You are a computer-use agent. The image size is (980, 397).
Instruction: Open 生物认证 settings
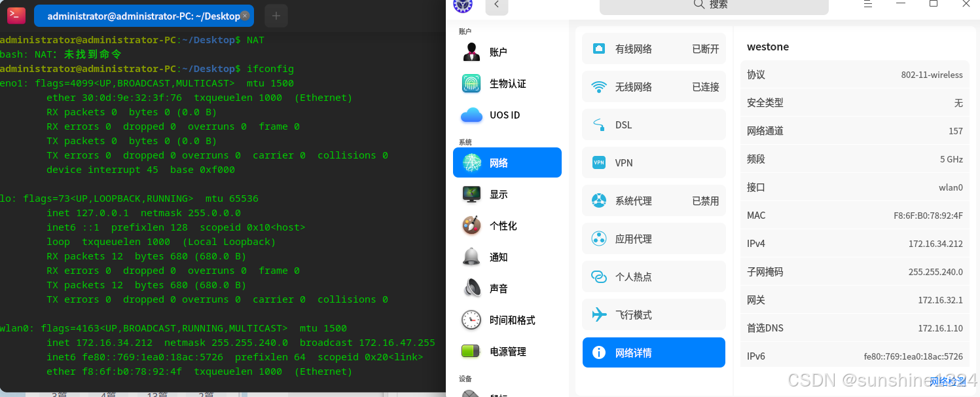(507, 84)
